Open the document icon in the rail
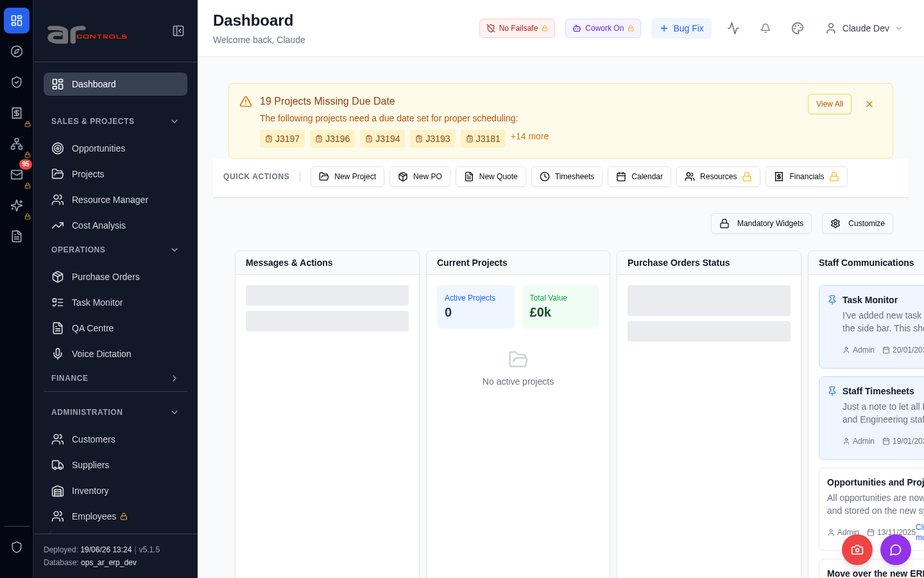Viewport: 924px width, 578px height. [17, 236]
